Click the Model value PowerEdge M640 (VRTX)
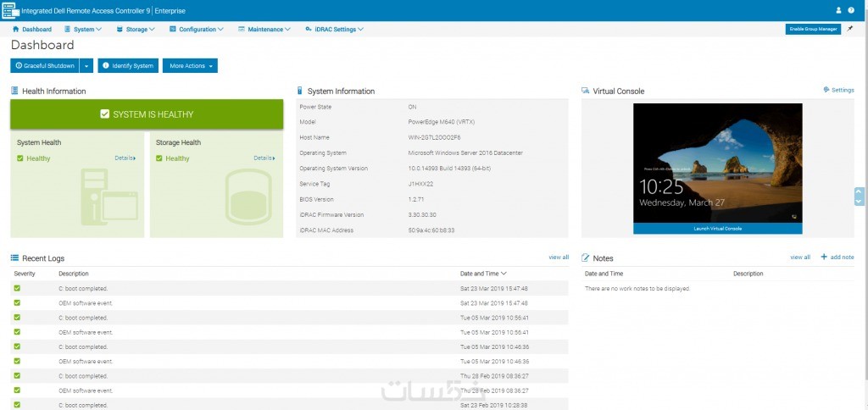 click(x=441, y=122)
